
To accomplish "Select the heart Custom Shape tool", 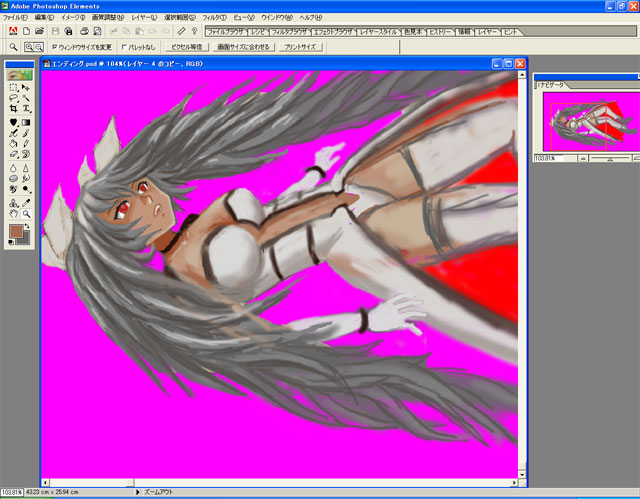I will coord(13,122).
